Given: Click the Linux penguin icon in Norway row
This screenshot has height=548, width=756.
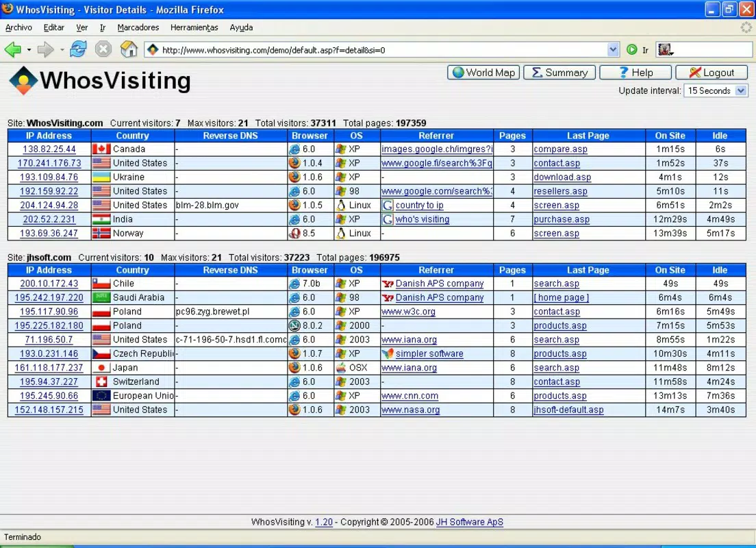Looking at the screenshot, I should tap(341, 233).
